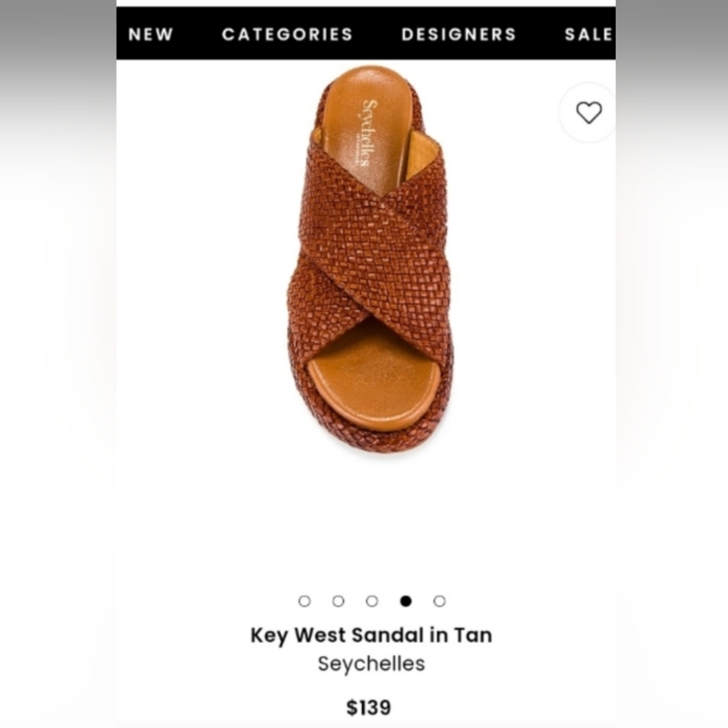The height and width of the screenshot is (728, 728).
Task: Click the active fourth carousel dot
Action: (x=405, y=601)
